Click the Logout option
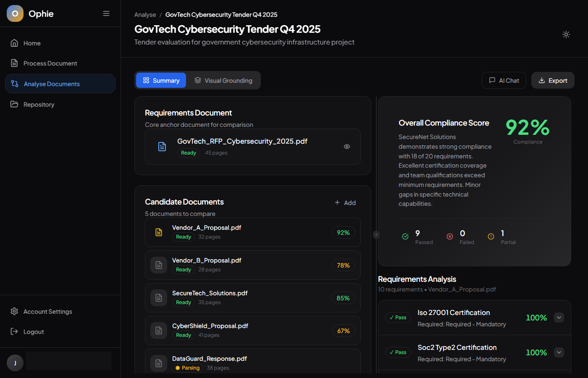Viewport: 588px width, 378px height. pyautogui.click(x=34, y=332)
